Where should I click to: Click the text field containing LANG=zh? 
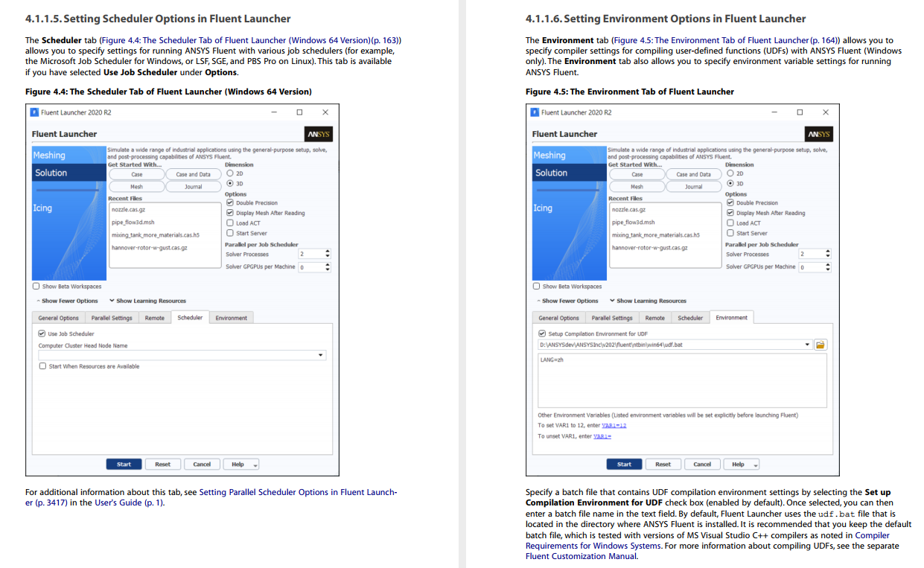click(x=681, y=380)
